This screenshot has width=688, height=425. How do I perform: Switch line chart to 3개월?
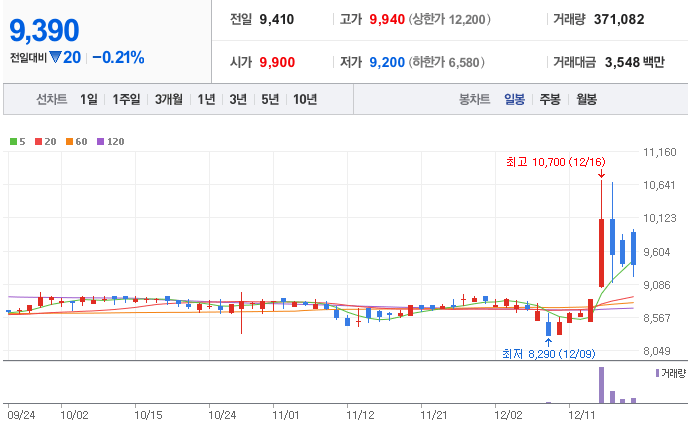coord(168,99)
